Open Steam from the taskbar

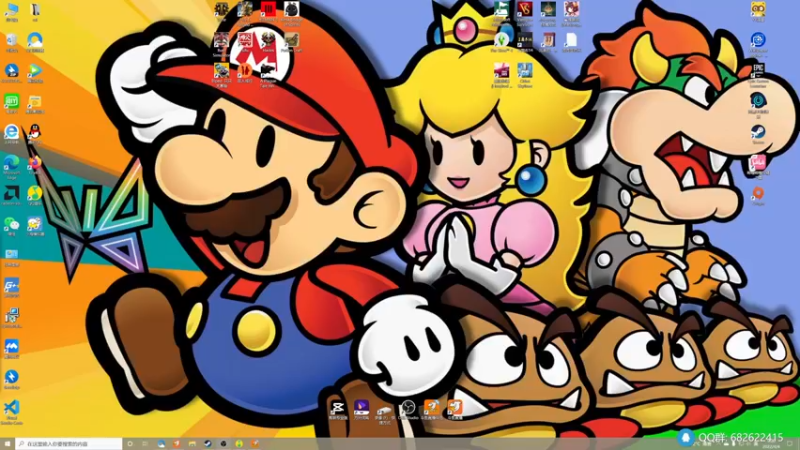click(x=208, y=444)
